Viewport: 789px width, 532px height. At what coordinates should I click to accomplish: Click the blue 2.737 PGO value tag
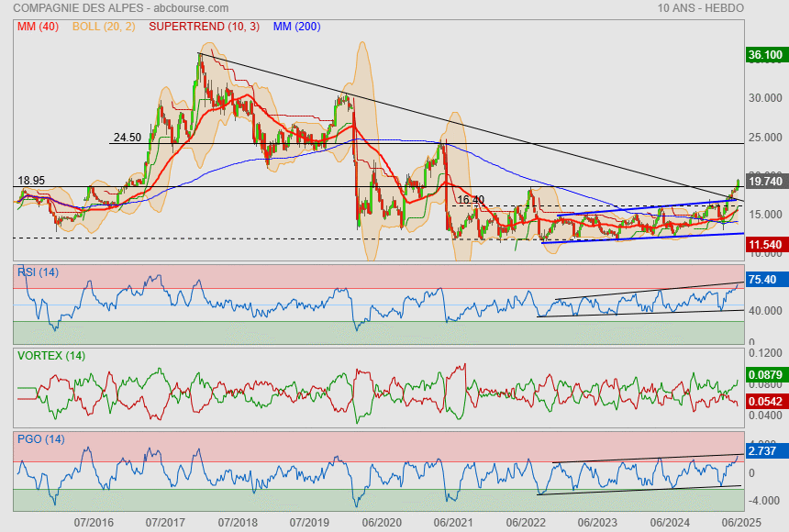[765, 451]
